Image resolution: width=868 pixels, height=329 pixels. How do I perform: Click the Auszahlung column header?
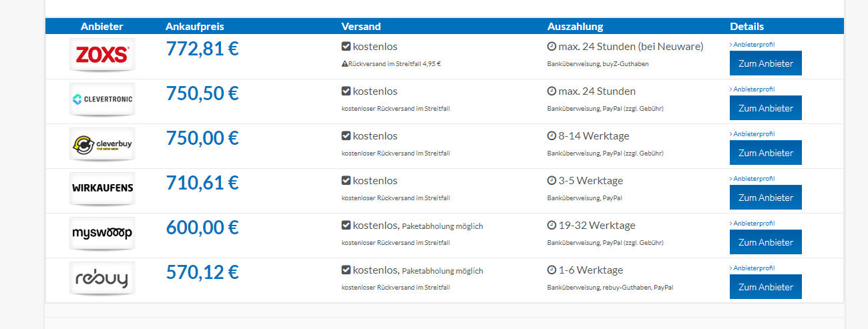pos(575,27)
